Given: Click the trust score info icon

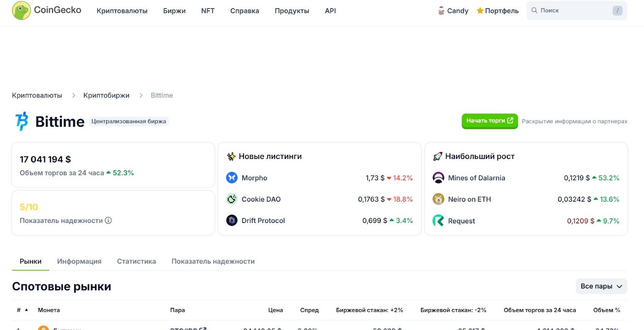Looking at the screenshot, I should (x=108, y=221).
